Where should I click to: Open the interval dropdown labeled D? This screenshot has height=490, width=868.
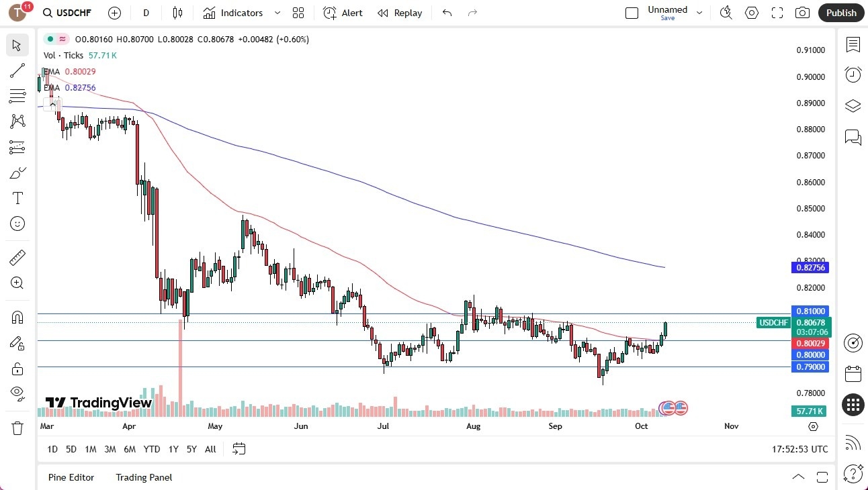tap(145, 13)
